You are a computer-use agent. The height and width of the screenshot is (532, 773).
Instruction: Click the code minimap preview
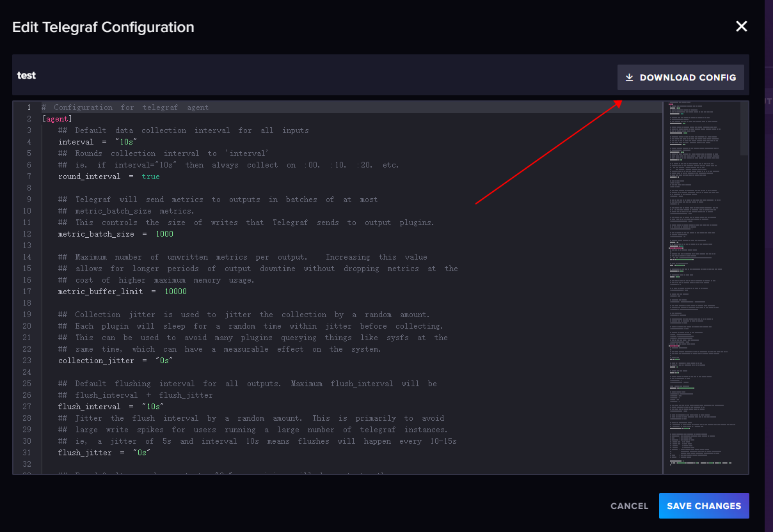tap(701, 288)
